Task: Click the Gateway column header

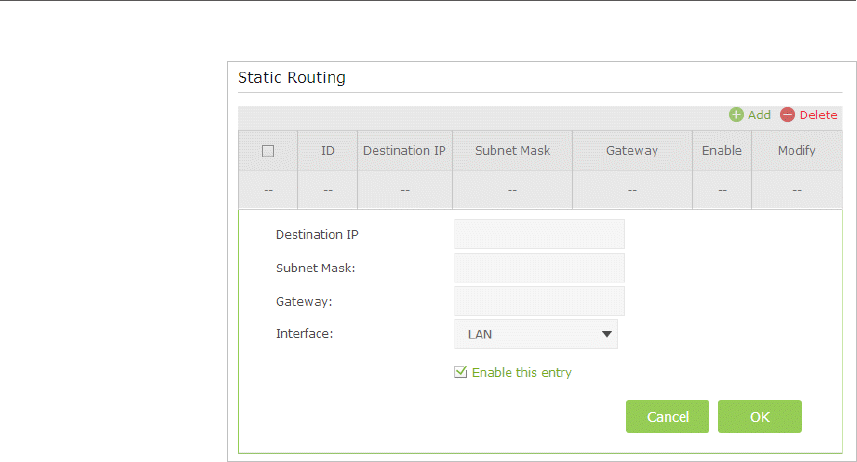Action: coord(632,151)
